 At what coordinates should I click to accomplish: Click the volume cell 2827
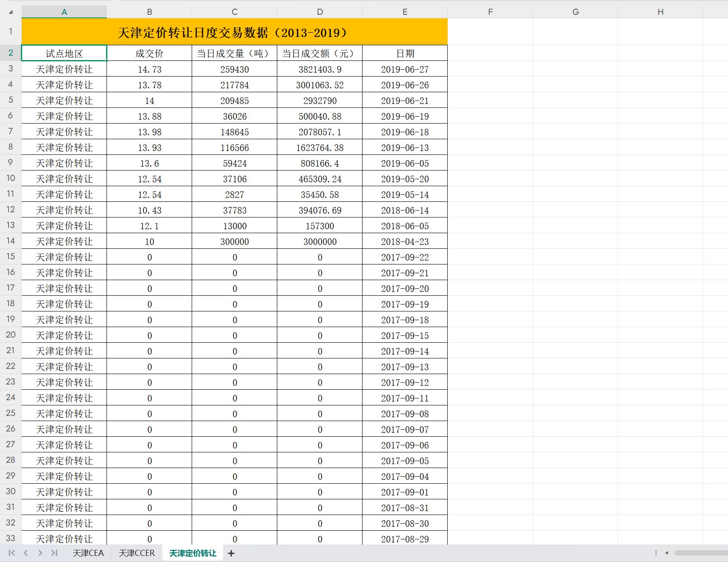pos(235,194)
